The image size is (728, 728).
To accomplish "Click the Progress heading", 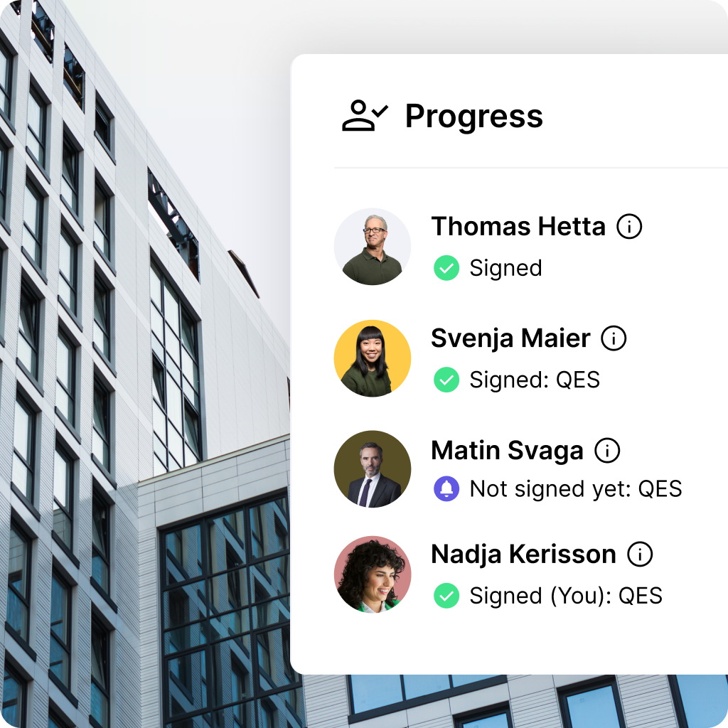I will point(474,117).
